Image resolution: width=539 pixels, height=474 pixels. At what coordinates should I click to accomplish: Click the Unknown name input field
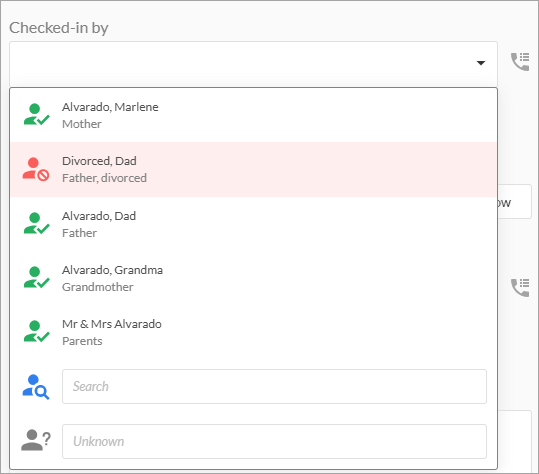pyautogui.click(x=274, y=441)
